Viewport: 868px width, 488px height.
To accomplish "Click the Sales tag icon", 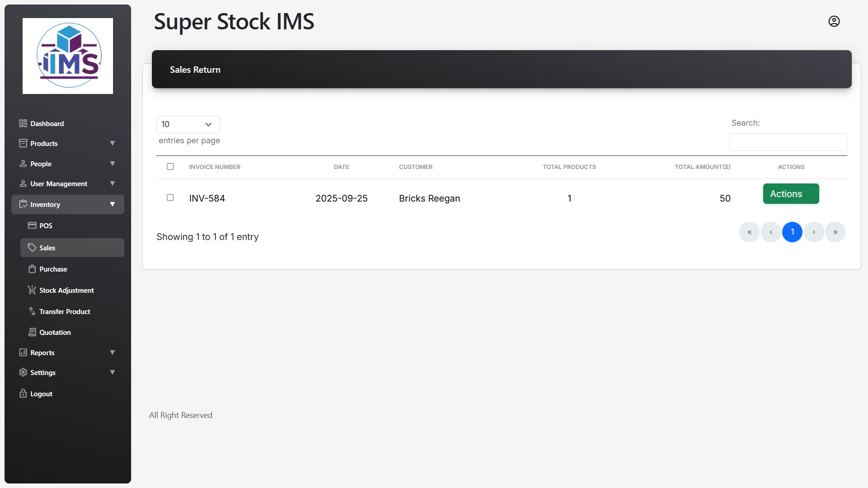I will point(32,248).
